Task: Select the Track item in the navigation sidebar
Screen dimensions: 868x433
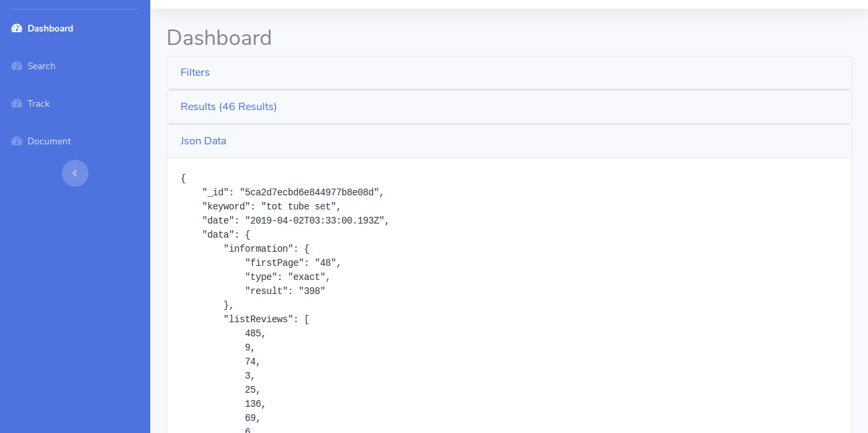Action: pyautogui.click(x=39, y=103)
